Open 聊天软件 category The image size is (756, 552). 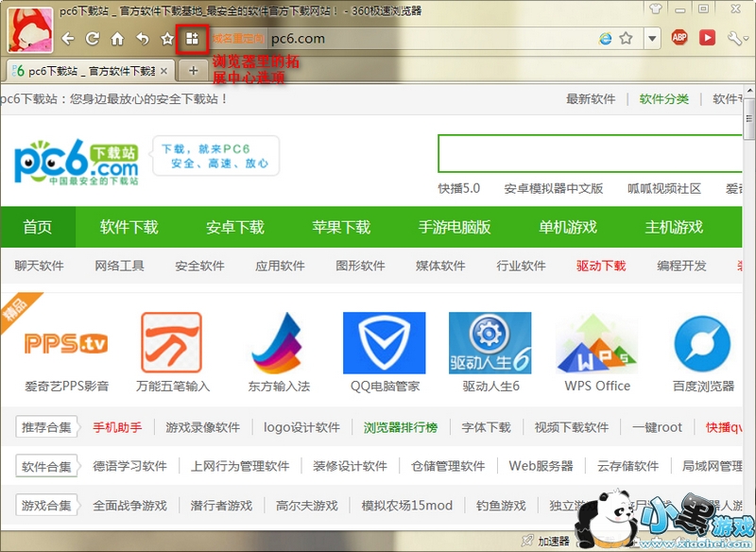point(39,266)
